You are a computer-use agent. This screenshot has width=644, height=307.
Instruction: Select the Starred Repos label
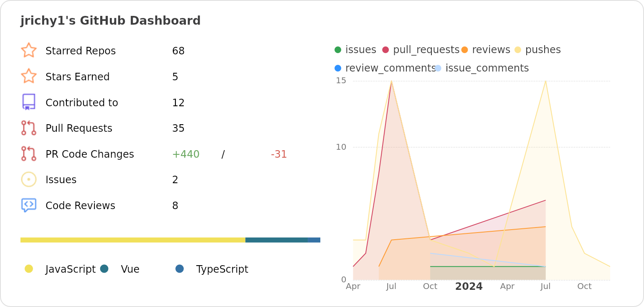click(81, 51)
